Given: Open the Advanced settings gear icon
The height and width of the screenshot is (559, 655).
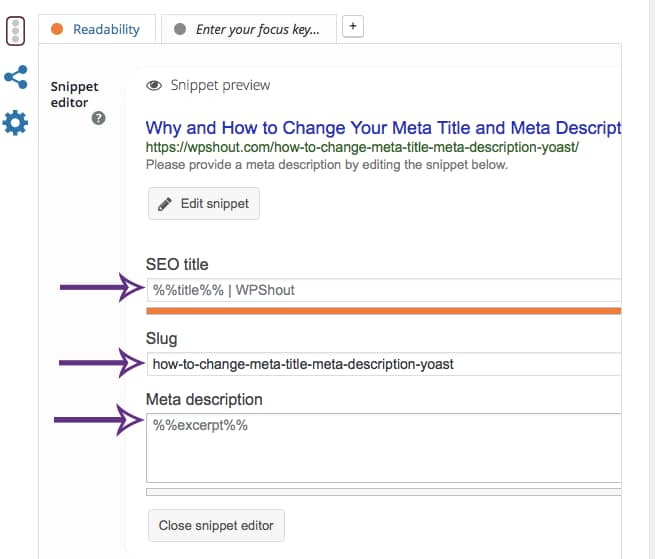Looking at the screenshot, I should coord(15,123).
